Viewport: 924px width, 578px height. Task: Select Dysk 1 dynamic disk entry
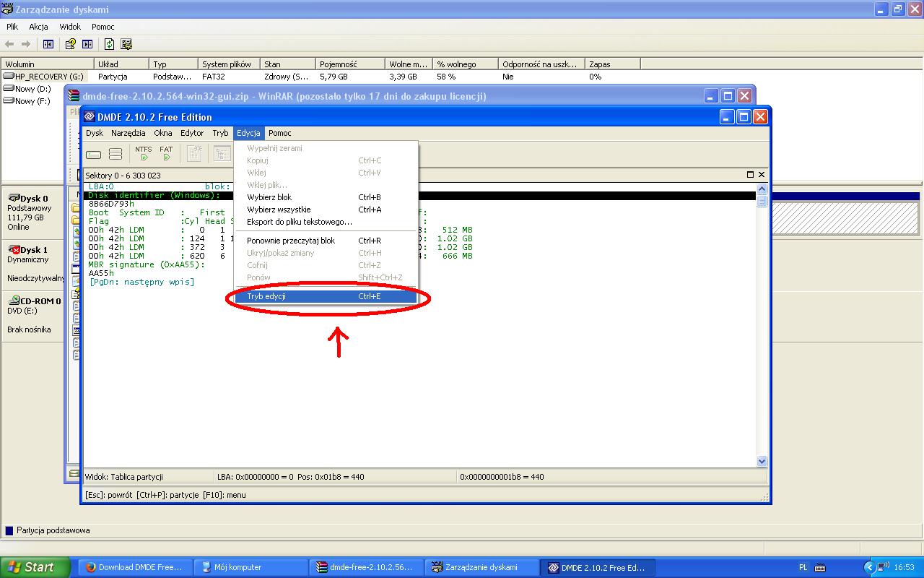32,264
